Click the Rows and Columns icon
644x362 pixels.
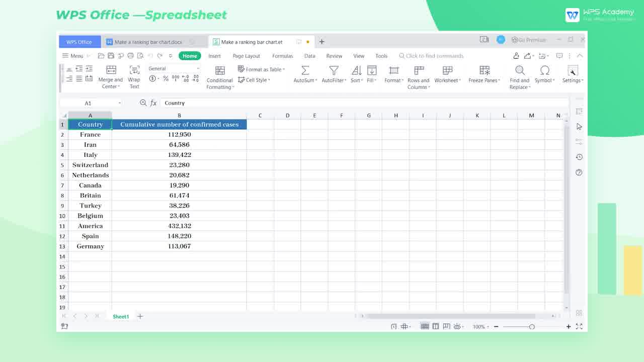(419, 70)
